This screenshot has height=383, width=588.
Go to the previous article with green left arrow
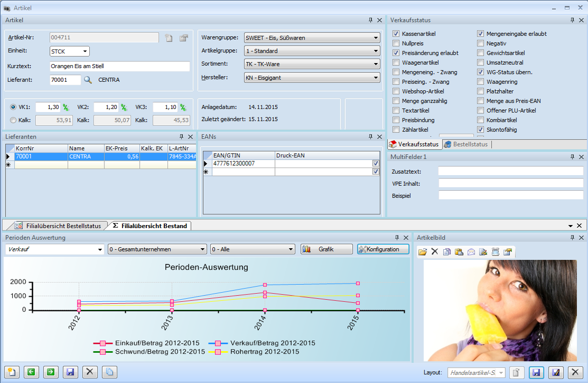point(31,372)
